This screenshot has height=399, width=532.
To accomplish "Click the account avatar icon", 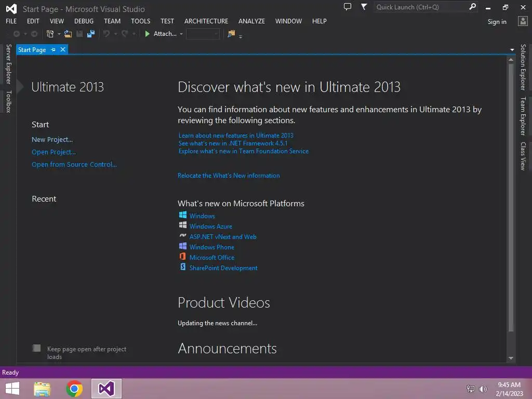I will [x=523, y=21].
